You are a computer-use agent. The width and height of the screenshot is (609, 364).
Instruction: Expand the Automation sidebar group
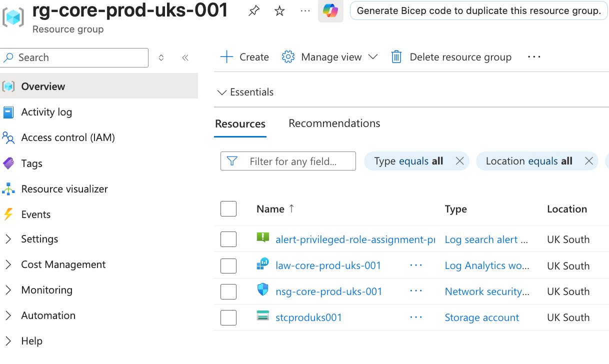(8, 315)
